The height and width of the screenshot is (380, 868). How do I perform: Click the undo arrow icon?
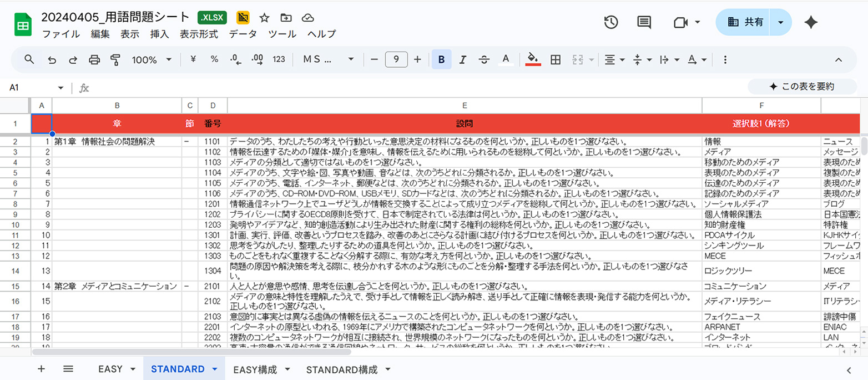[52, 59]
